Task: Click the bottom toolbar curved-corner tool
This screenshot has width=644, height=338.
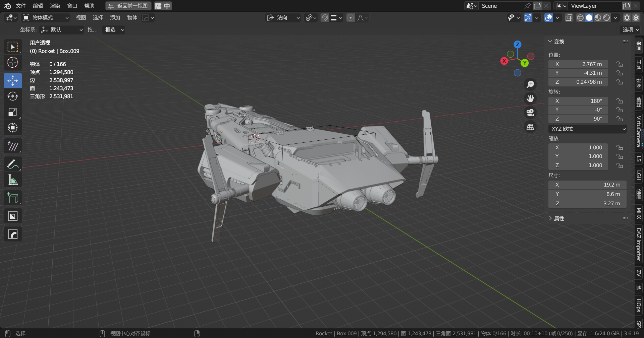Action: pos(13,234)
